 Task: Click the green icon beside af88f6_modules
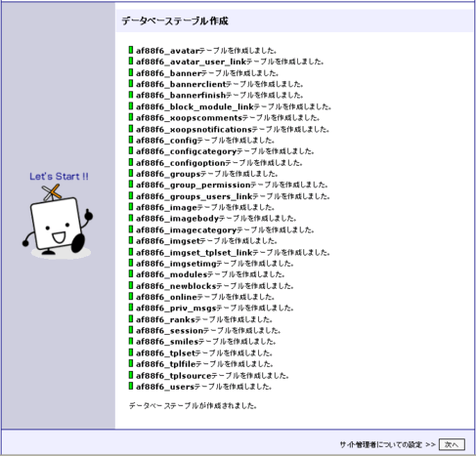tap(131, 274)
